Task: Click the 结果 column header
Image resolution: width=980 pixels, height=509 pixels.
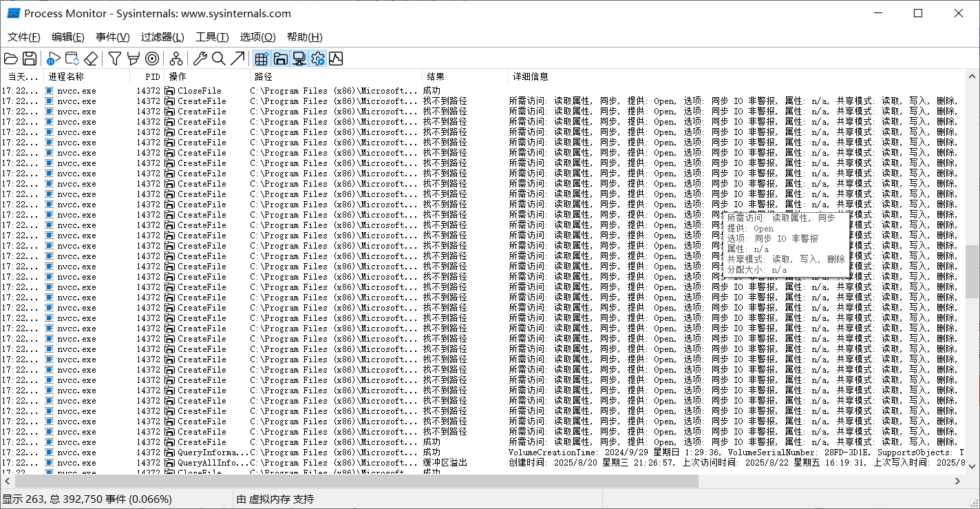Action: click(x=465, y=76)
